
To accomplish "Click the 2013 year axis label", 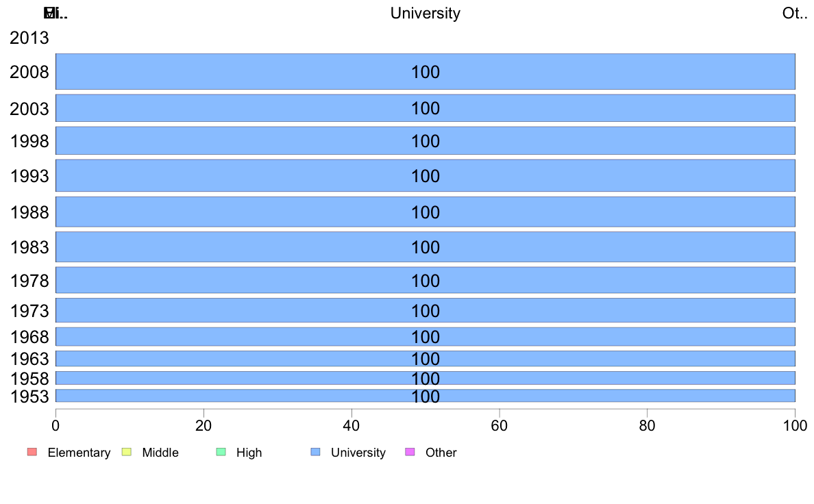I will (x=29, y=38).
